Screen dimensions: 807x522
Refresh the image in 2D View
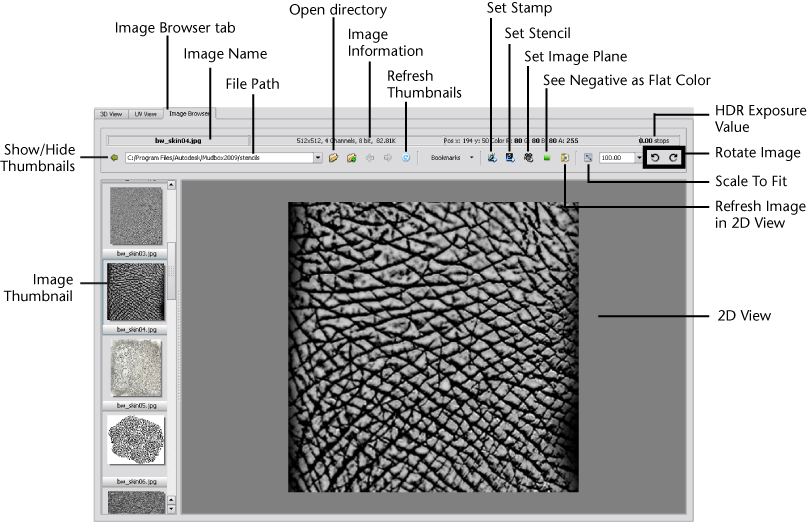point(565,158)
